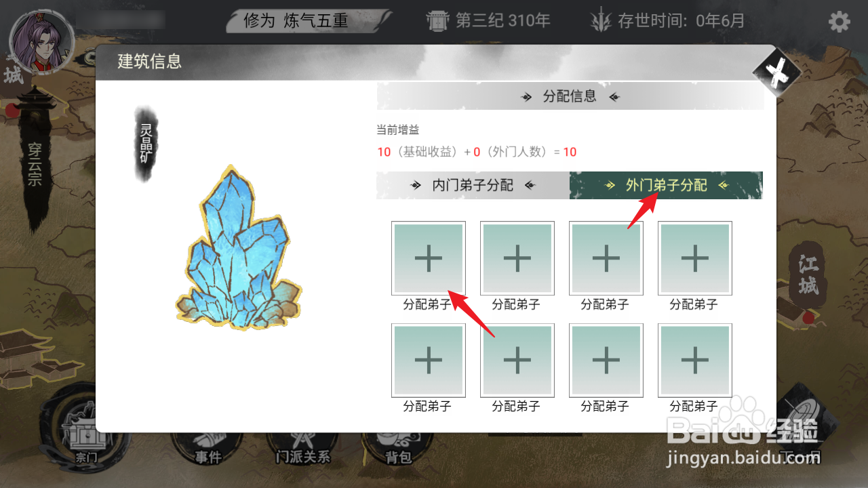Open the 门派关系 relations icon
Image resolution: width=868 pixels, height=488 pixels.
click(x=303, y=451)
